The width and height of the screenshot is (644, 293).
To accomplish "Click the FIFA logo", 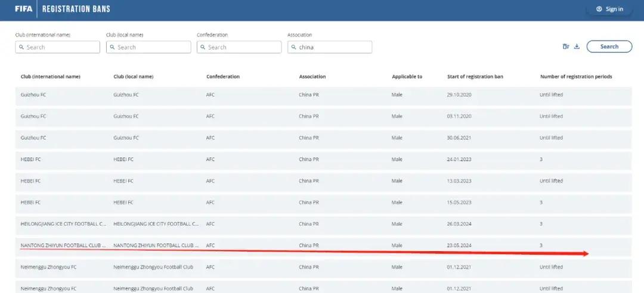I will (24, 9).
